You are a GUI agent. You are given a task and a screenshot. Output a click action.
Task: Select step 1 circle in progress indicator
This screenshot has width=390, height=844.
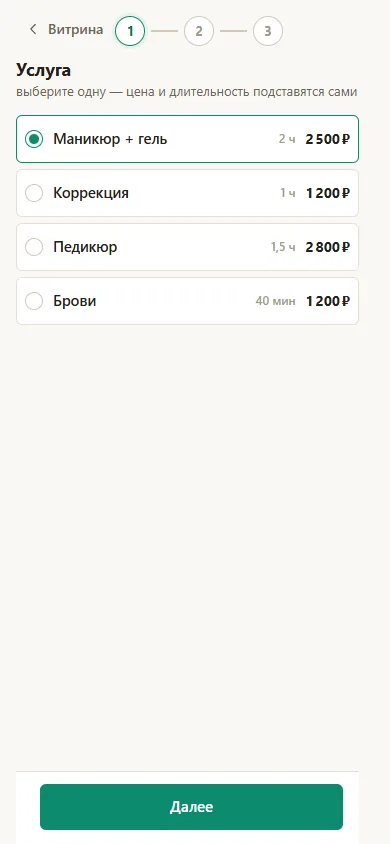tap(130, 31)
